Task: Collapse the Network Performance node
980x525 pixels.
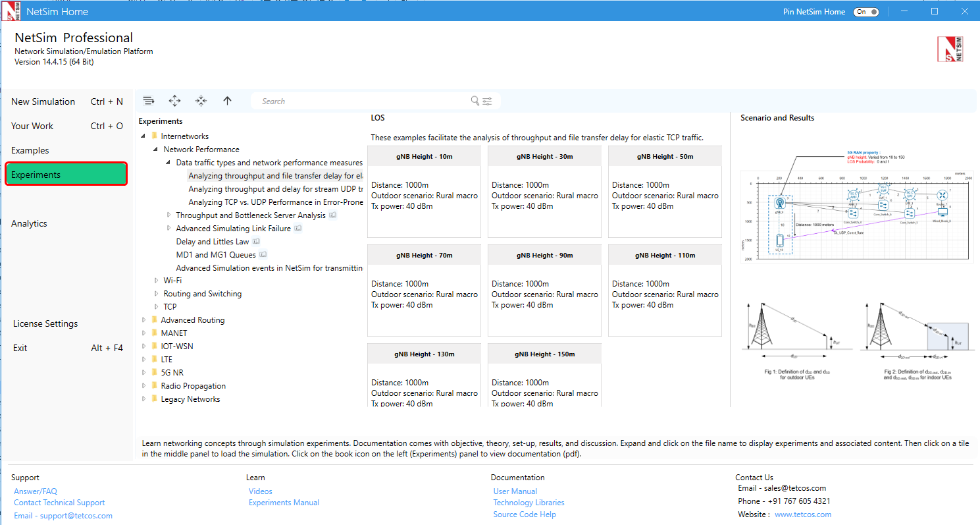Action: click(x=156, y=150)
